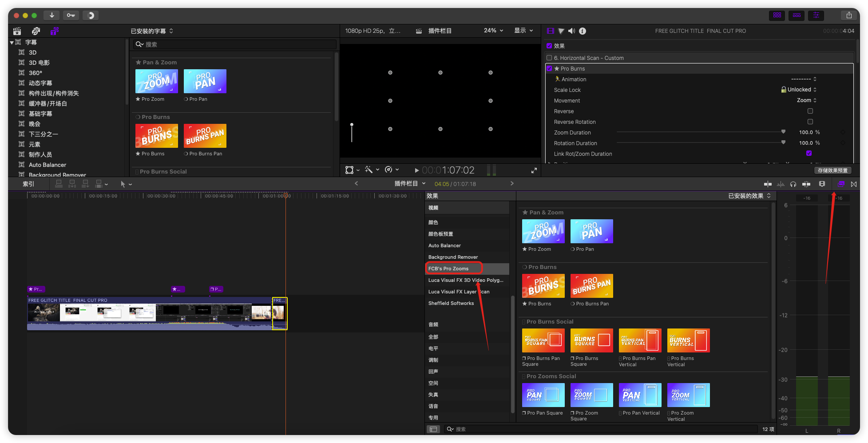Click the effects browser 搜索 field

(601, 429)
